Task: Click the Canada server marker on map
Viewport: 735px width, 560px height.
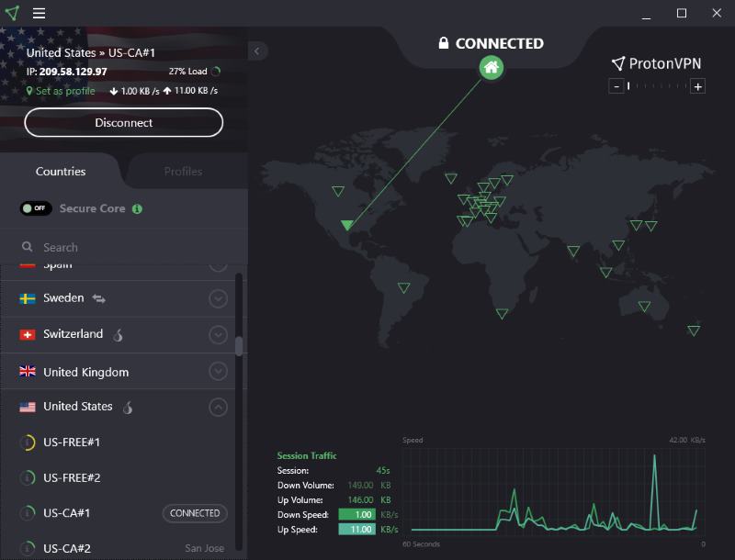Action: [338, 191]
